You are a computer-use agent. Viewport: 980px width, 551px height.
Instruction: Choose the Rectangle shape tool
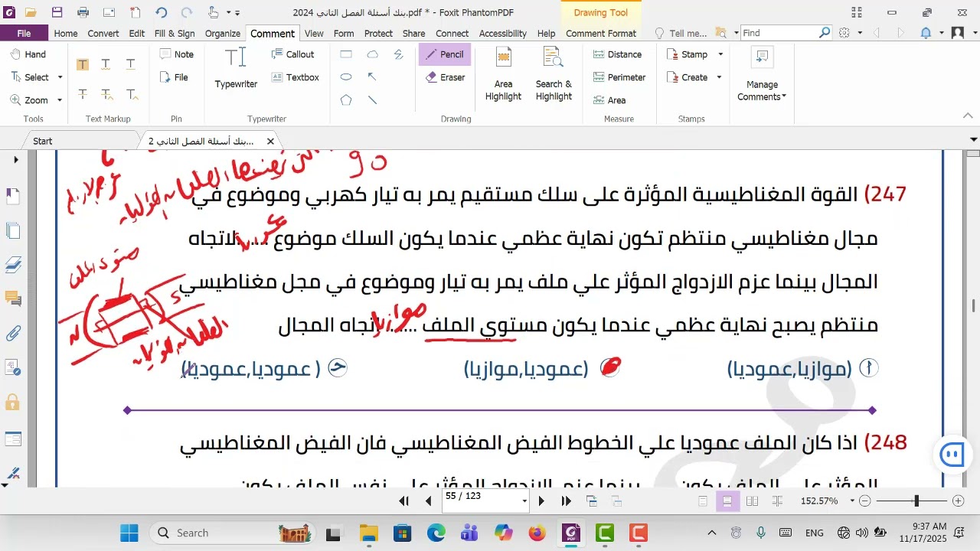coord(346,54)
